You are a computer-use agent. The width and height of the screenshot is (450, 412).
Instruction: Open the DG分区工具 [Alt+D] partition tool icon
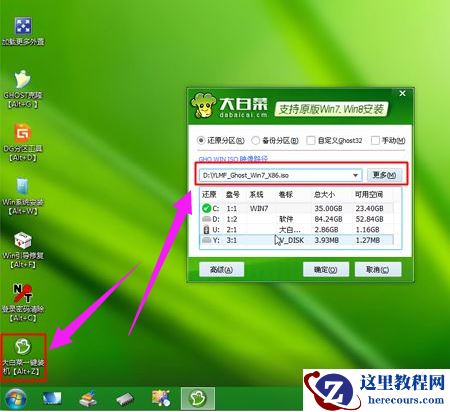coord(23,142)
